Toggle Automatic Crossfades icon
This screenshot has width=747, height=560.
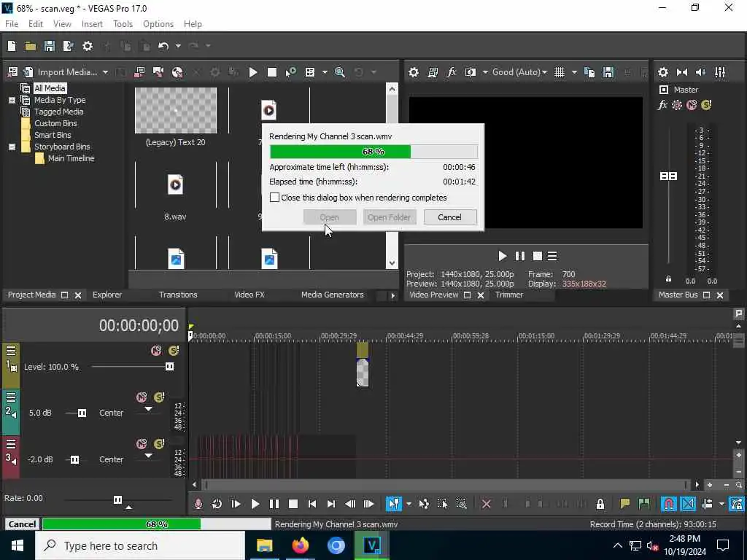pyautogui.click(x=688, y=504)
